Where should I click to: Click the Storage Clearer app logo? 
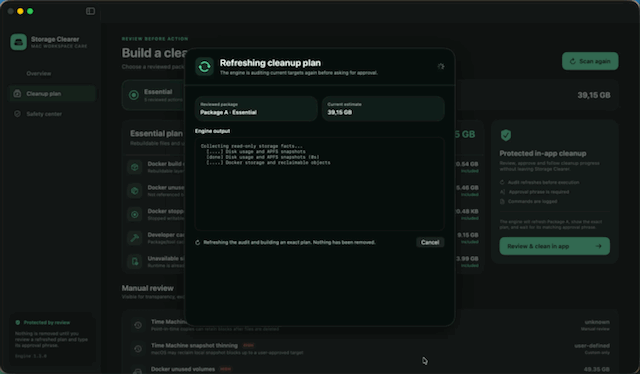[x=18, y=42]
